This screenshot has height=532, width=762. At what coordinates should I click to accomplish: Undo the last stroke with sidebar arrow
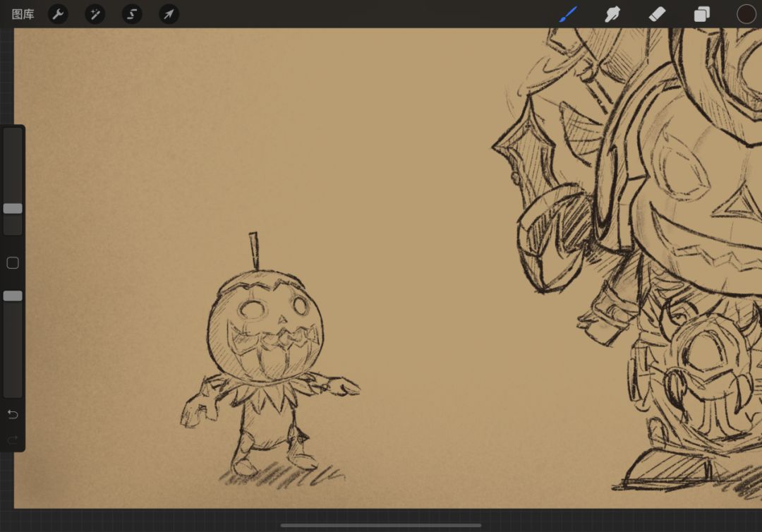(x=13, y=414)
